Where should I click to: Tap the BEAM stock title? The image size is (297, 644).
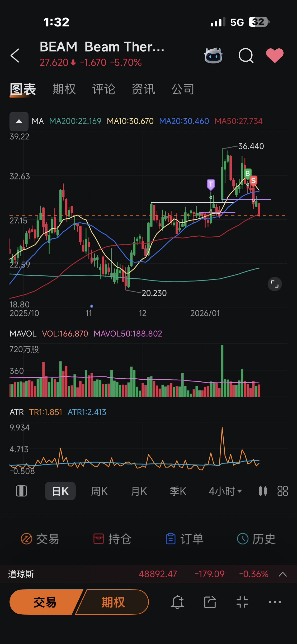[x=102, y=47]
